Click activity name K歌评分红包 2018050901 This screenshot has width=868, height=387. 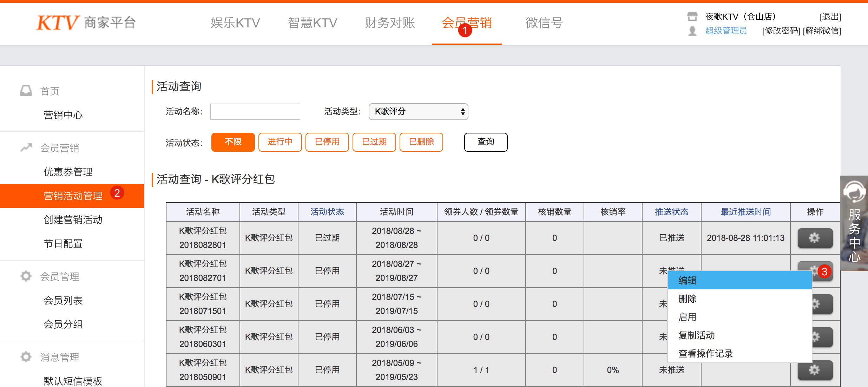[203, 370]
